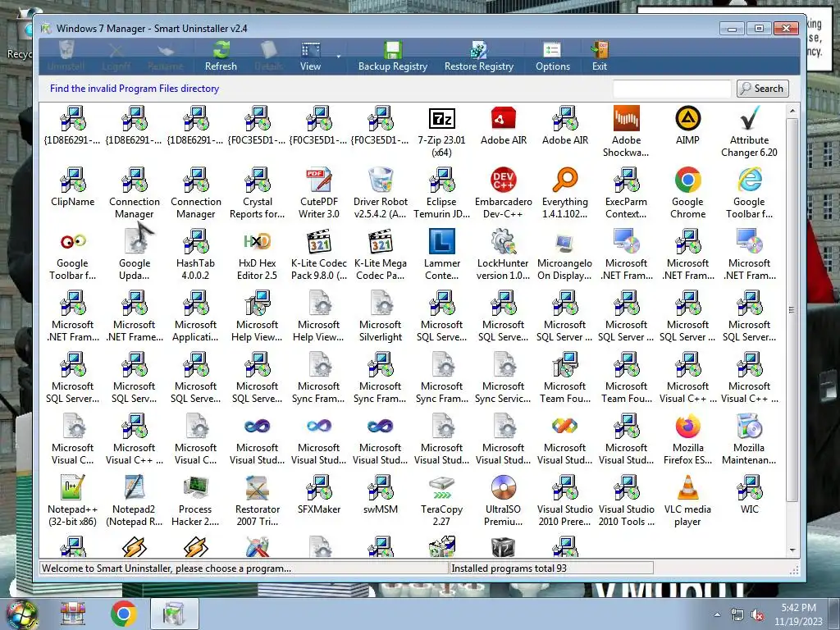Click Find the invalid Program Files directory link
The height and width of the screenshot is (630, 840).
[135, 89]
